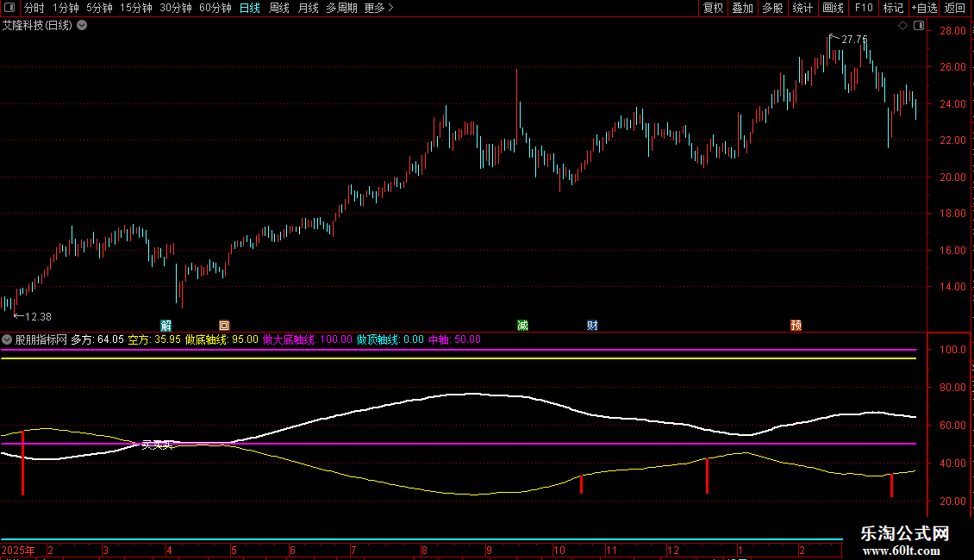Click the 画线 drawing tools button
Viewport: 974px width, 560px height.
pyautogui.click(x=833, y=8)
